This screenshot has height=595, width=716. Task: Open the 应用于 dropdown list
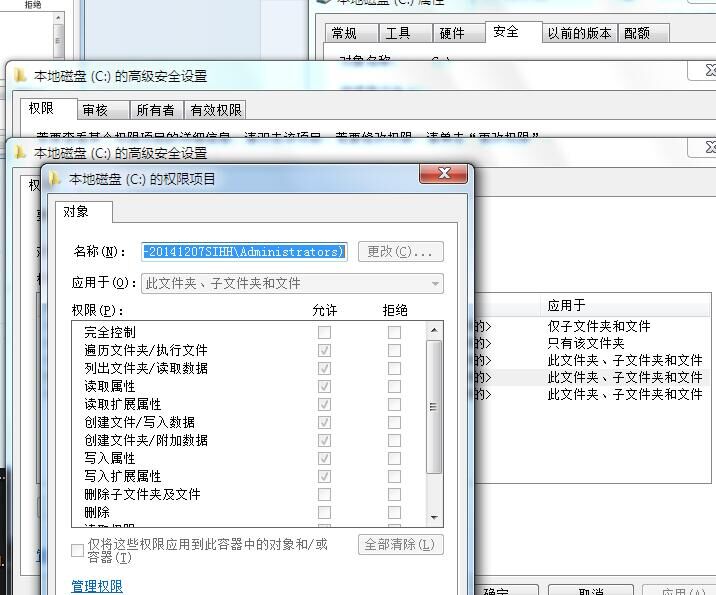435,283
